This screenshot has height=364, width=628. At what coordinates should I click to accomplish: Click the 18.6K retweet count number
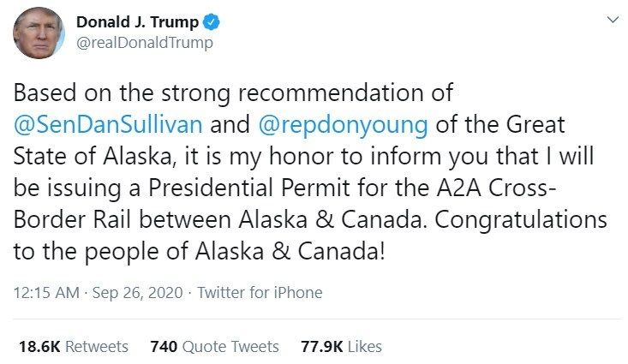point(39,346)
